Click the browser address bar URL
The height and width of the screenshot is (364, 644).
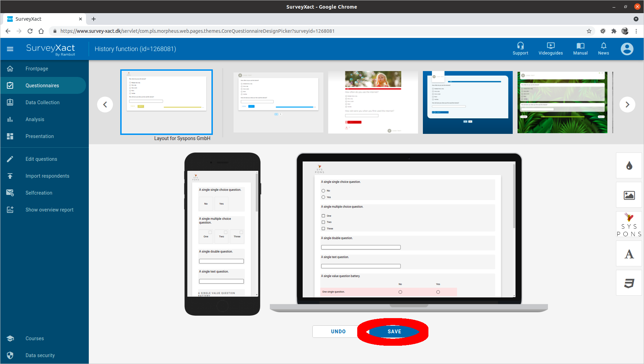pyautogui.click(x=197, y=31)
